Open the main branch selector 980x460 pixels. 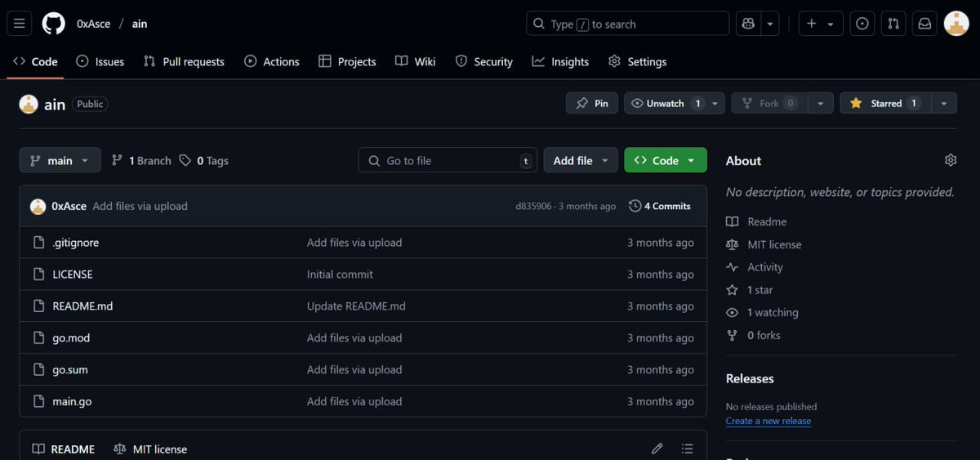60,160
